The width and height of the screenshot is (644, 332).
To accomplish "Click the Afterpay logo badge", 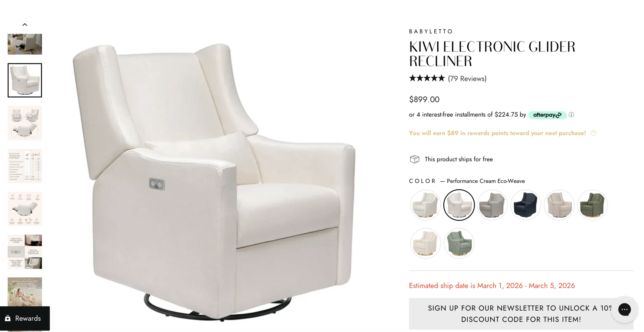I will point(547,115).
